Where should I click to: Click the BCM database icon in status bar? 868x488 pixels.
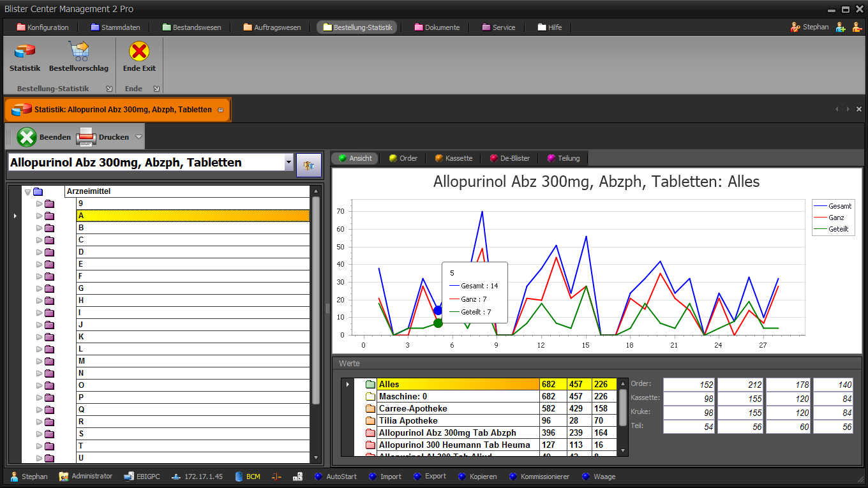pos(239,477)
